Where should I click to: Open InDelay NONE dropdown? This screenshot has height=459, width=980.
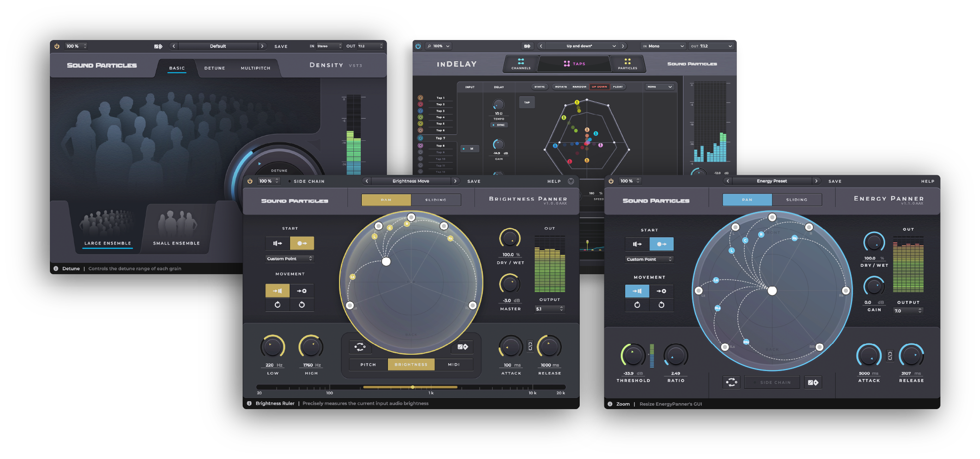(660, 87)
